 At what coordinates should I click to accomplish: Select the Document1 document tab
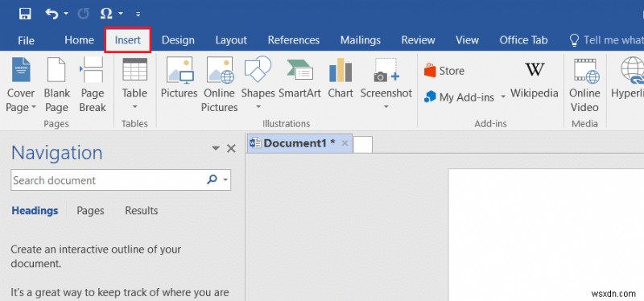coord(299,143)
